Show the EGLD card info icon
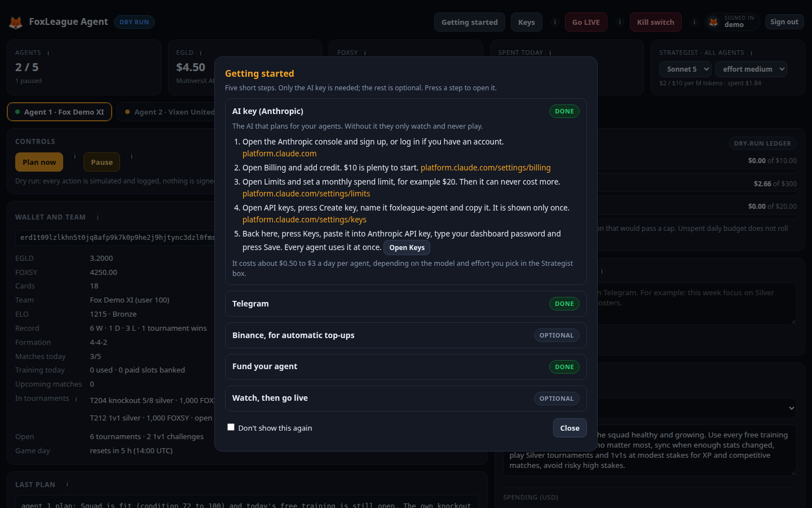The height and width of the screenshot is (508, 812). (x=201, y=53)
